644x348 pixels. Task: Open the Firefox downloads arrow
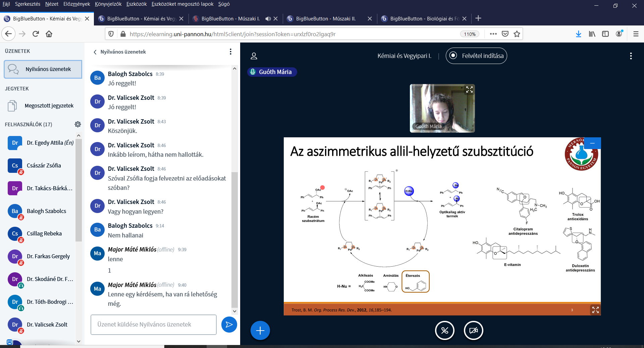tap(578, 34)
